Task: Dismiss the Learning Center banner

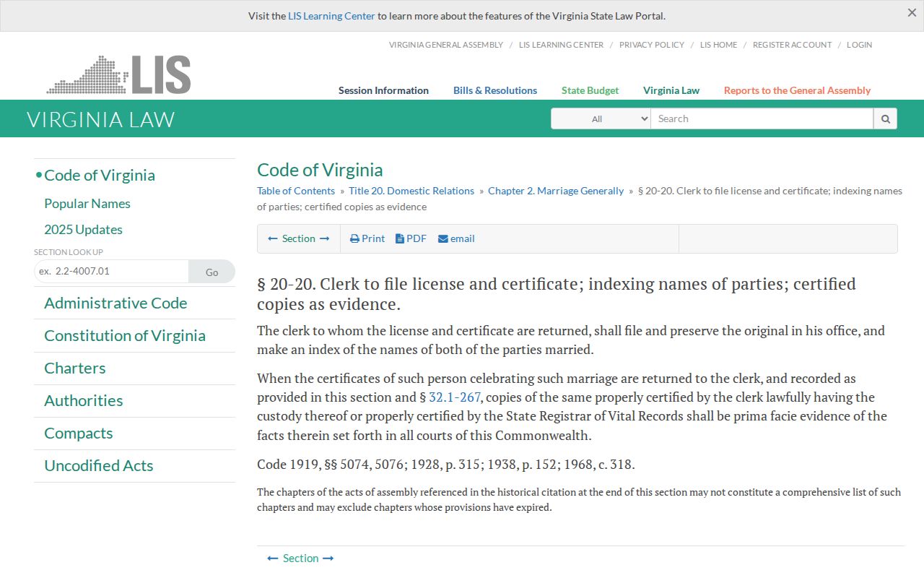Action: 912,13
